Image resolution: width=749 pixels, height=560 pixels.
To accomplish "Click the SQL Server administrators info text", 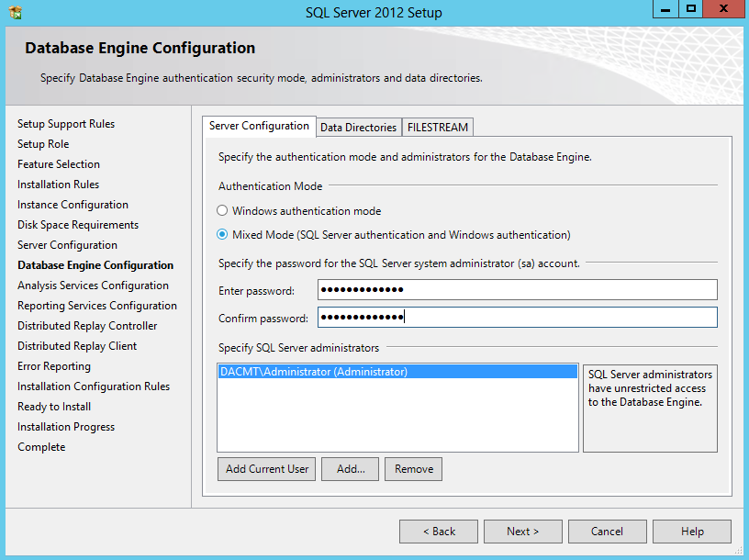I will (650, 388).
